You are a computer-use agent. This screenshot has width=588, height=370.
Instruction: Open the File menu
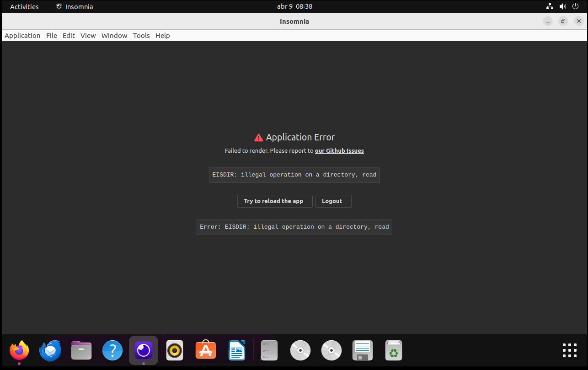click(52, 36)
